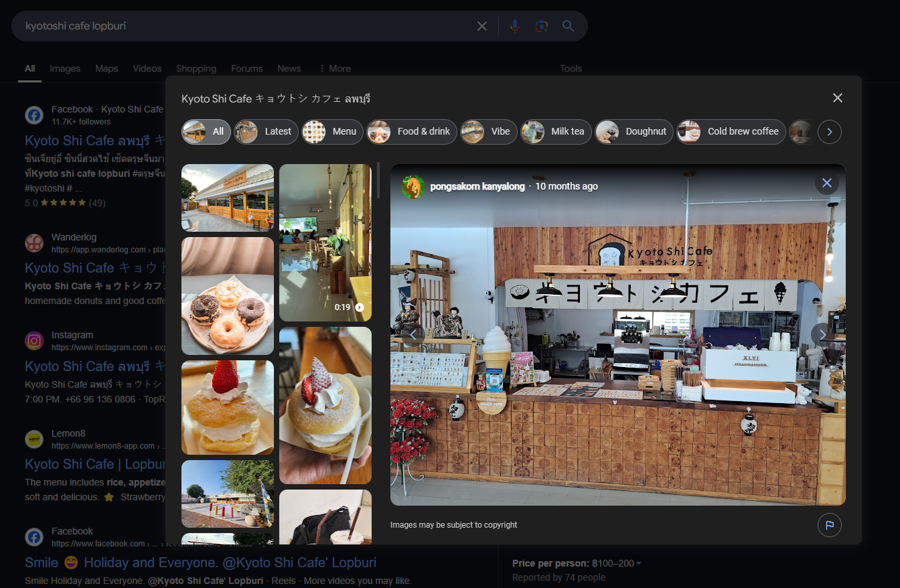Click the voice search microphone icon

pos(514,26)
